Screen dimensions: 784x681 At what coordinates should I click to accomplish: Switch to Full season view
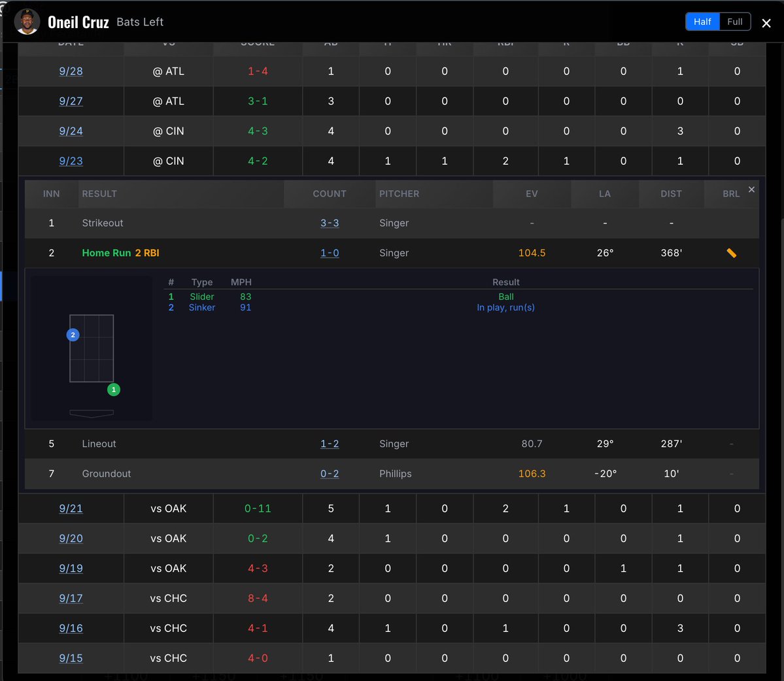[734, 22]
